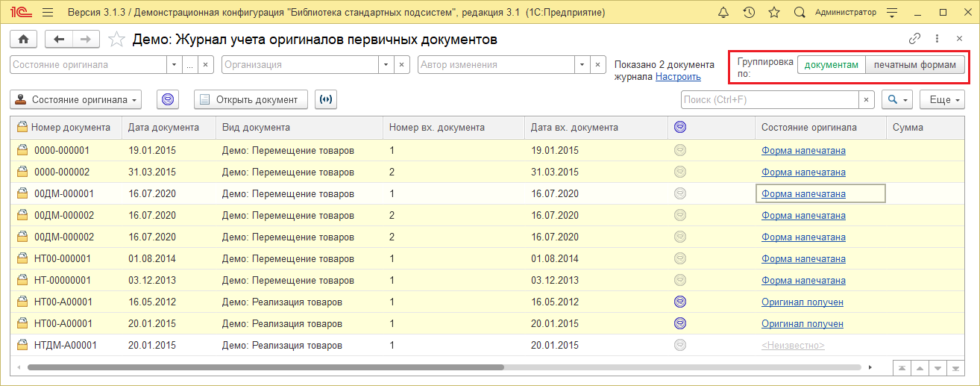The image size is (980, 386).
Task: Open Оригинал получен link dated 16.05.2012
Action: coord(802,302)
